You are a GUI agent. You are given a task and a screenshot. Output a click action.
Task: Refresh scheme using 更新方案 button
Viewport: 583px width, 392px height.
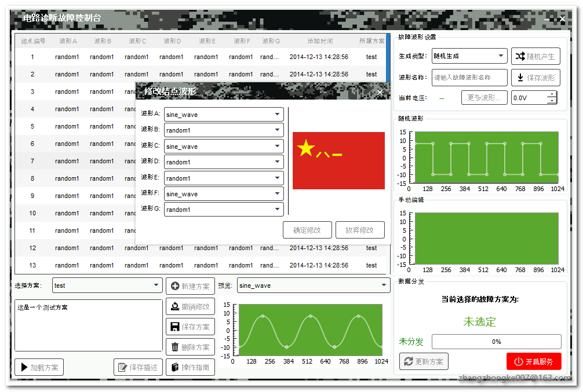[x=424, y=361]
